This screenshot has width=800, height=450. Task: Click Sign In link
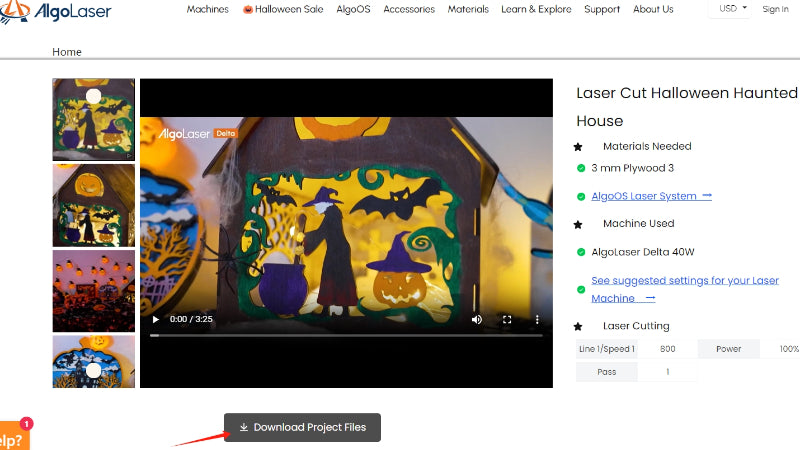[x=775, y=9]
